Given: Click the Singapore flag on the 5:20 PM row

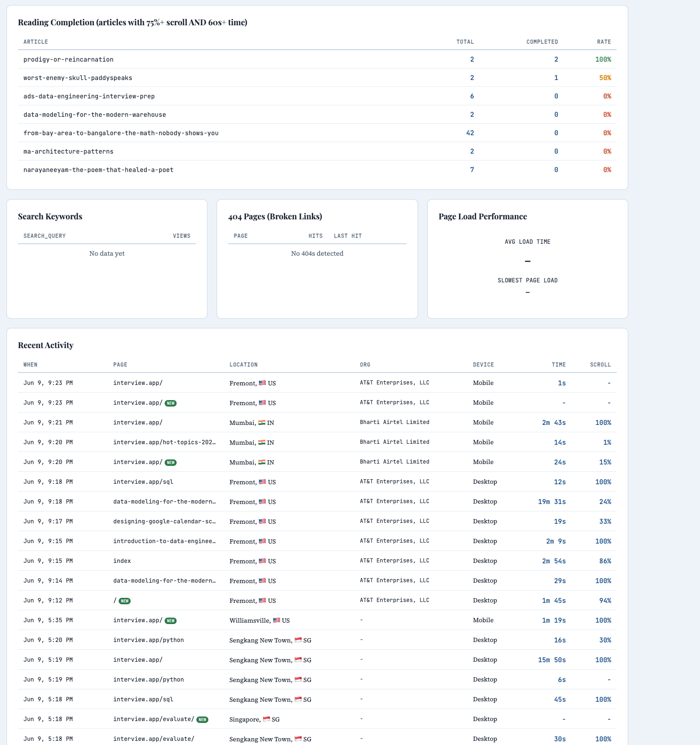Looking at the screenshot, I should pyautogui.click(x=298, y=640).
